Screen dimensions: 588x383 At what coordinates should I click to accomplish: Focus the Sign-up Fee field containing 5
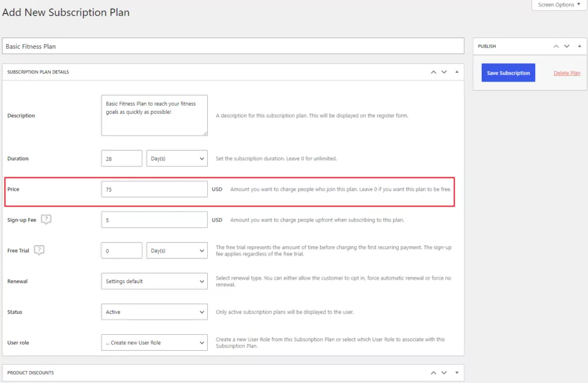click(154, 220)
